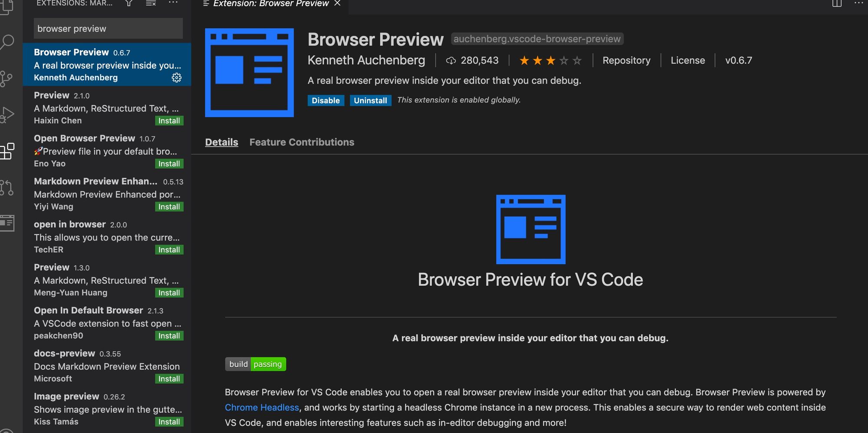This screenshot has height=433, width=868.
Task: Install Markdown Preview Enhanced by Yiyi Wang
Action: pos(169,207)
